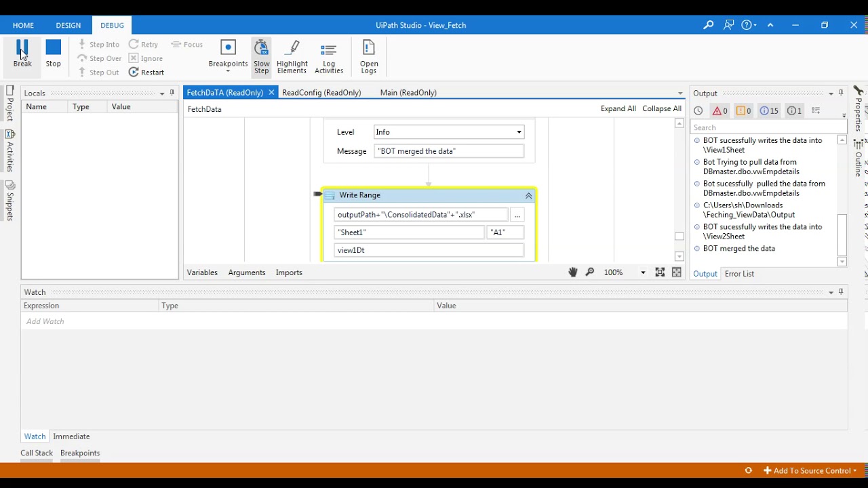Restart the debugging session
Screen dimensions: 868x488
click(146, 73)
